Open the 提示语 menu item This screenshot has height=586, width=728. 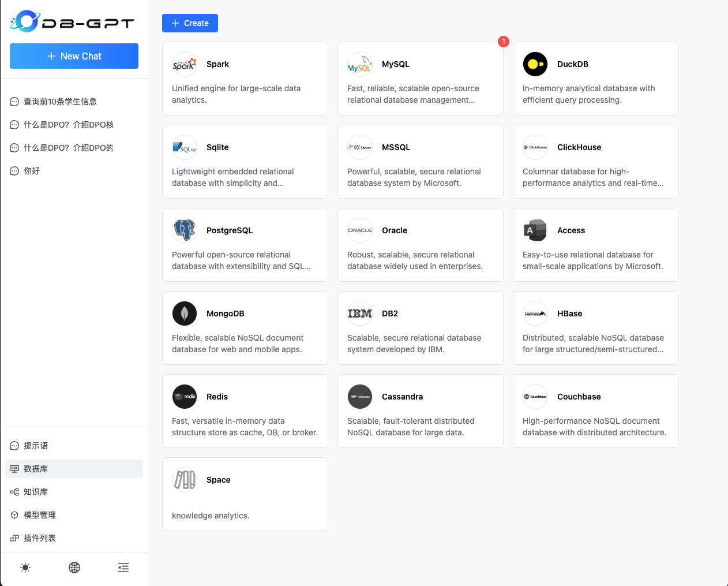[x=74, y=446]
